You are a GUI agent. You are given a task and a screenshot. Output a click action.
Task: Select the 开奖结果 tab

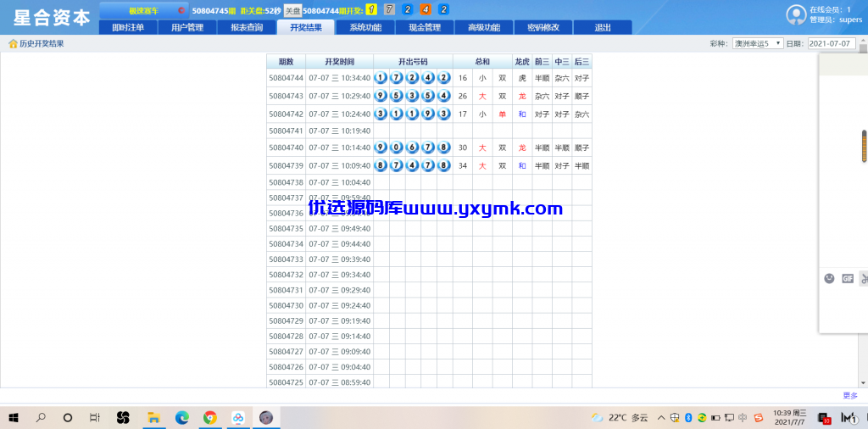pos(305,28)
